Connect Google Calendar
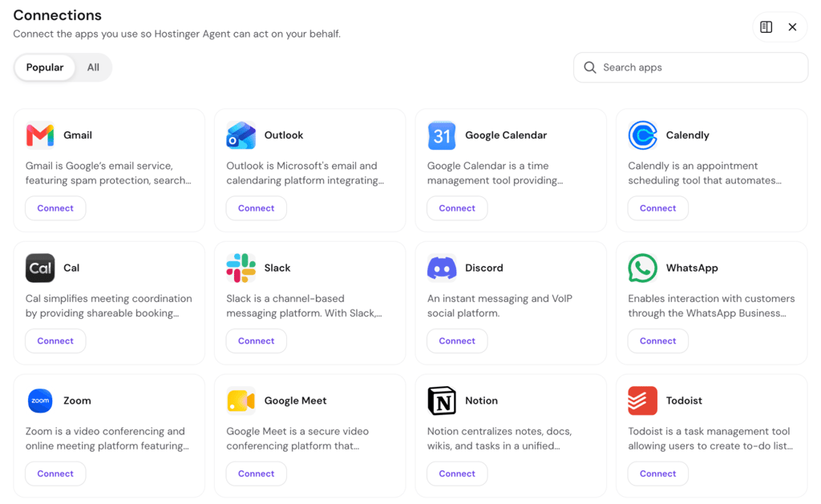 click(x=457, y=208)
